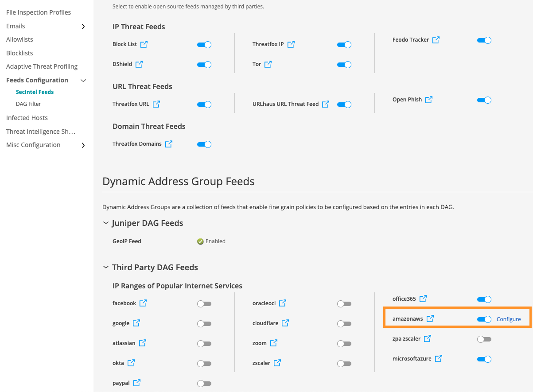The height and width of the screenshot is (392, 533).
Task: Open cloudflare feed external link icon
Action: 285,323
